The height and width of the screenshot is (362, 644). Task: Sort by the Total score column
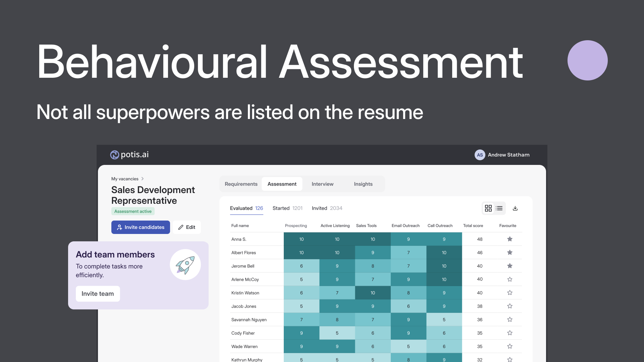click(x=473, y=226)
